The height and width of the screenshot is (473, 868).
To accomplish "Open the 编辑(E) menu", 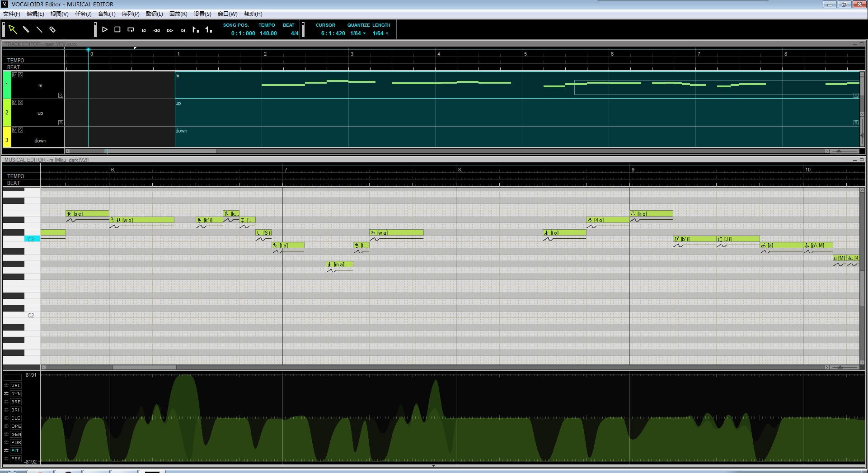I will coord(35,14).
